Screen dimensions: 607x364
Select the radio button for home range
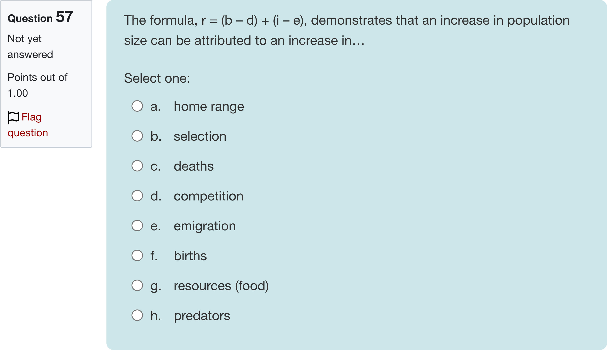click(137, 106)
